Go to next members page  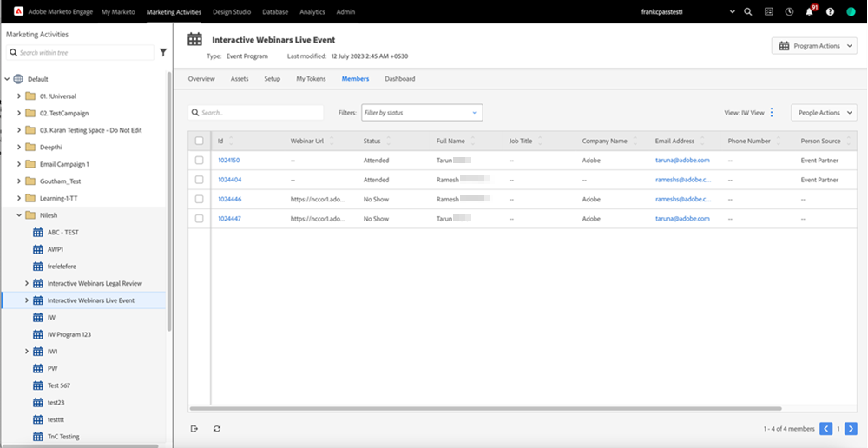click(x=851, y=429)
